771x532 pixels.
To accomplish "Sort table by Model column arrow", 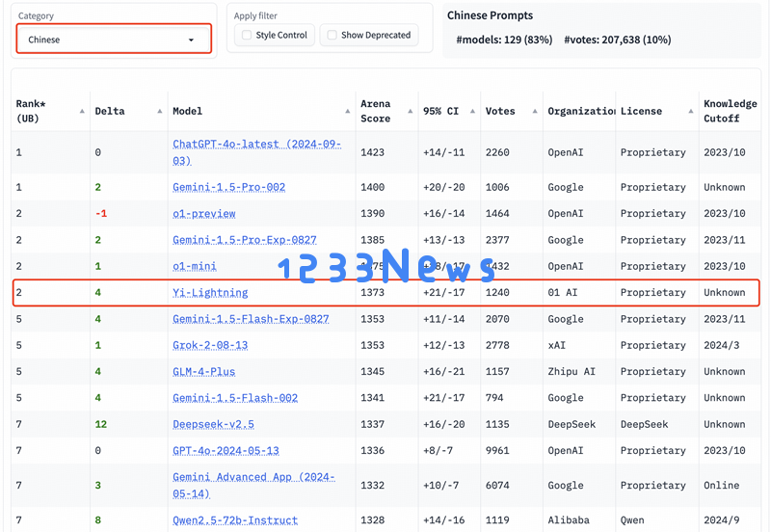I will pyautogui.click(x=348, y=111).
